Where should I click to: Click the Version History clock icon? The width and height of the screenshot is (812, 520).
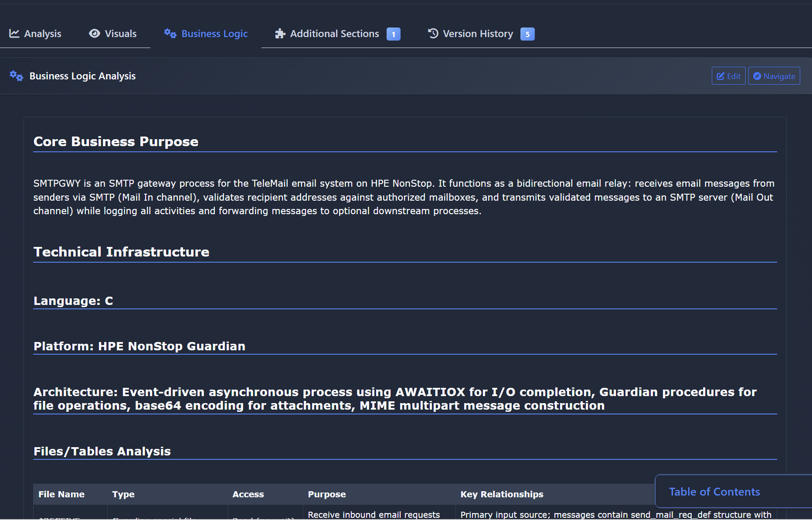[433, 34]
